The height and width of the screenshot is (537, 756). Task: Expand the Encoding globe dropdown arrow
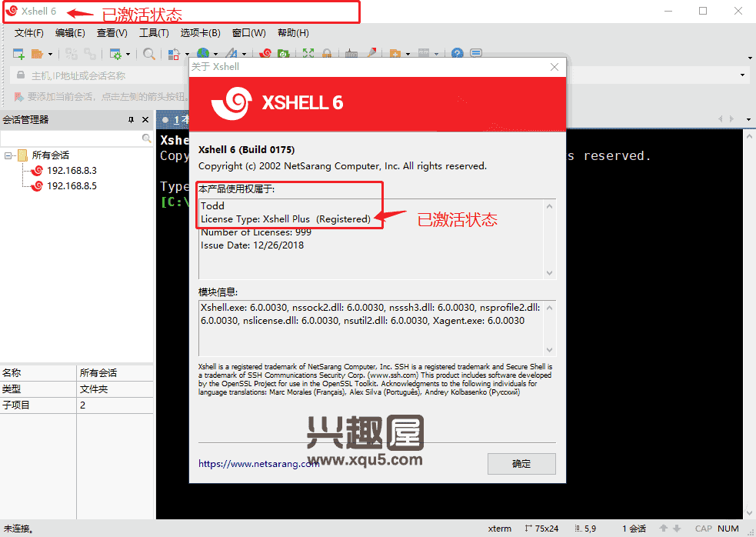(x=215, y=54)
